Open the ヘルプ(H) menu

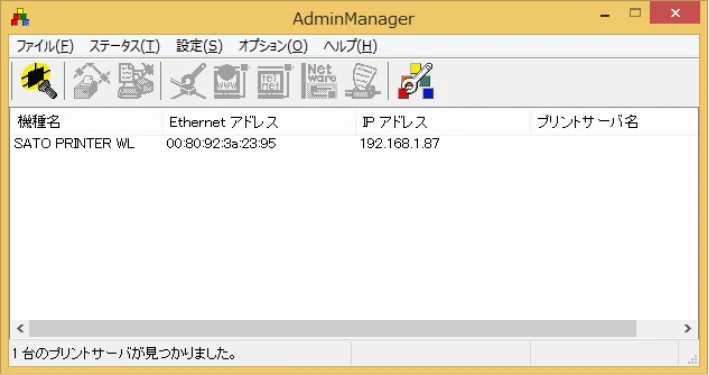(x=350, y=46)
